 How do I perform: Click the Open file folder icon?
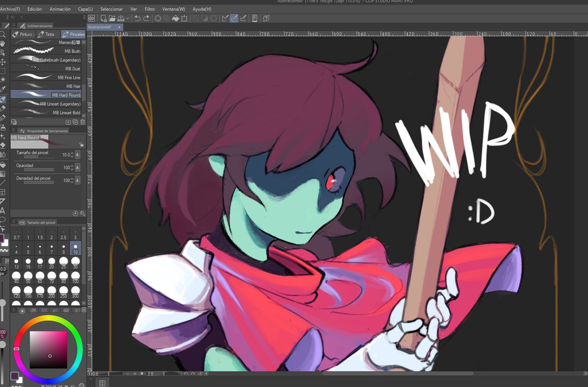(112, 18)
